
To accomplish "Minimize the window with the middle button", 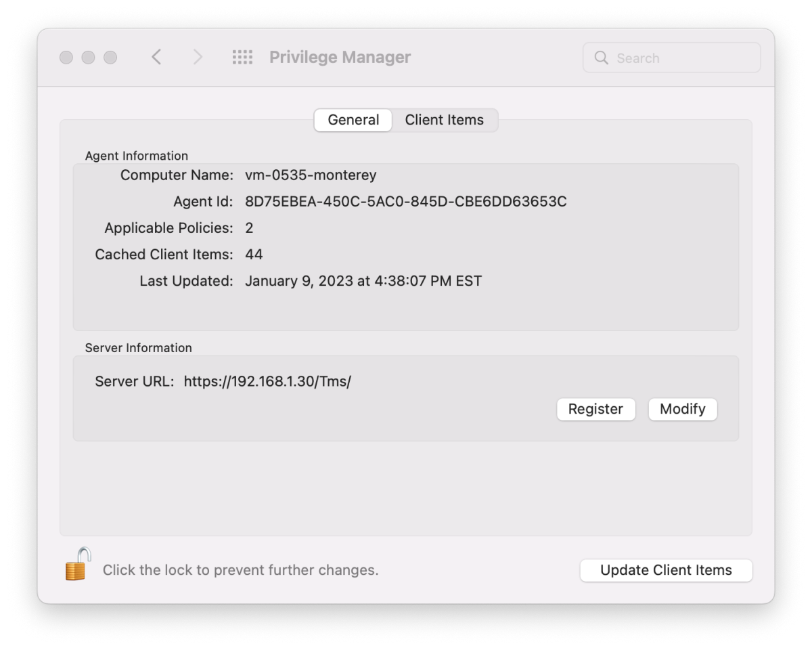I will click(x=88, y=58).
